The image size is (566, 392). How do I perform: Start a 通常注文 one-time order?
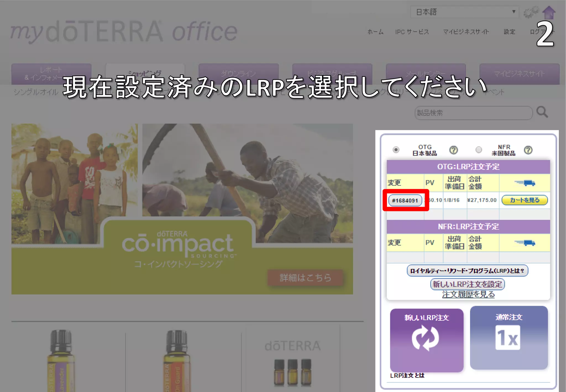pos(509,338)
